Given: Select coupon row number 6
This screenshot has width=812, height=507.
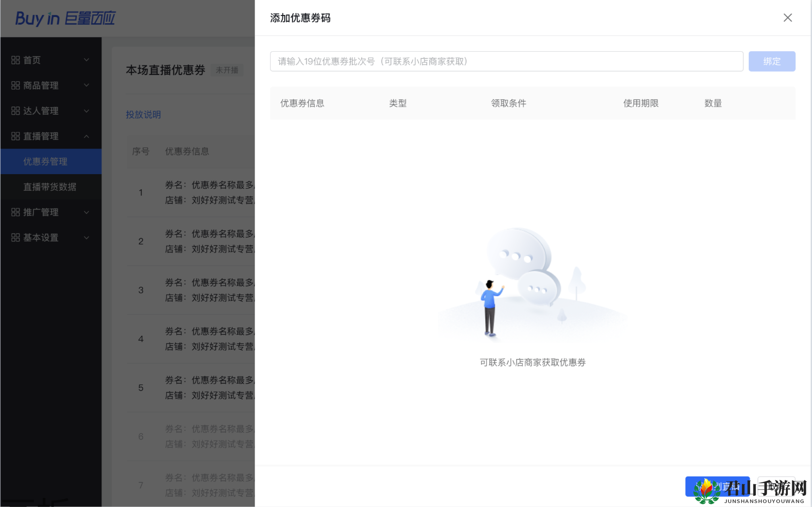Looking at the screenshot, I should (191, 437).
